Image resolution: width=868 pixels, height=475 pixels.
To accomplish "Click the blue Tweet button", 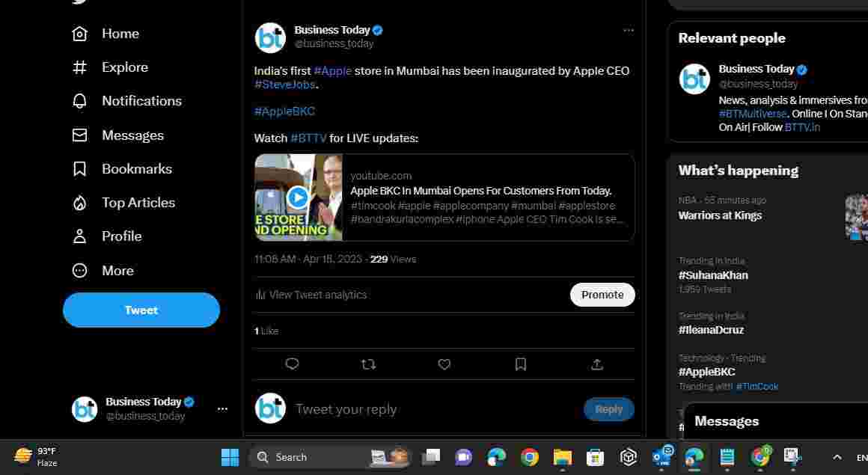I will tap(141, 310).
